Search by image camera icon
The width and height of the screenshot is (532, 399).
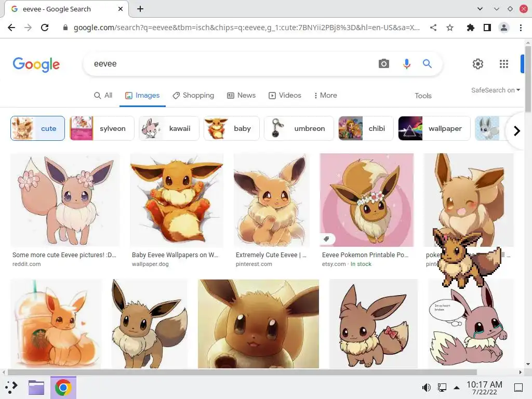[384, 63]
